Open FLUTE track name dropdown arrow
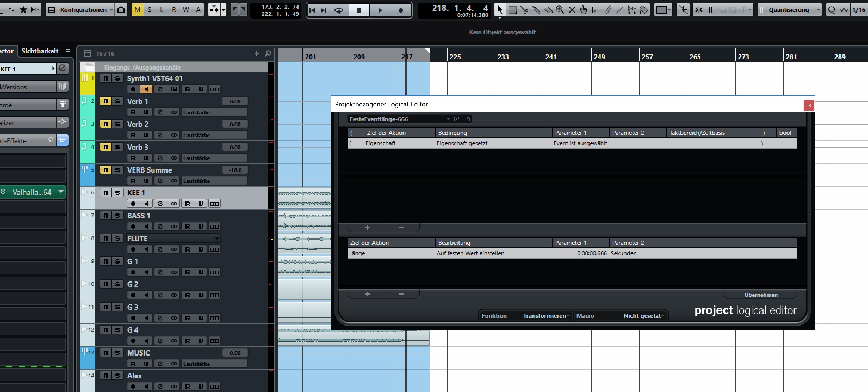This screenshot has height=392, width=868. tap(217, 238)
